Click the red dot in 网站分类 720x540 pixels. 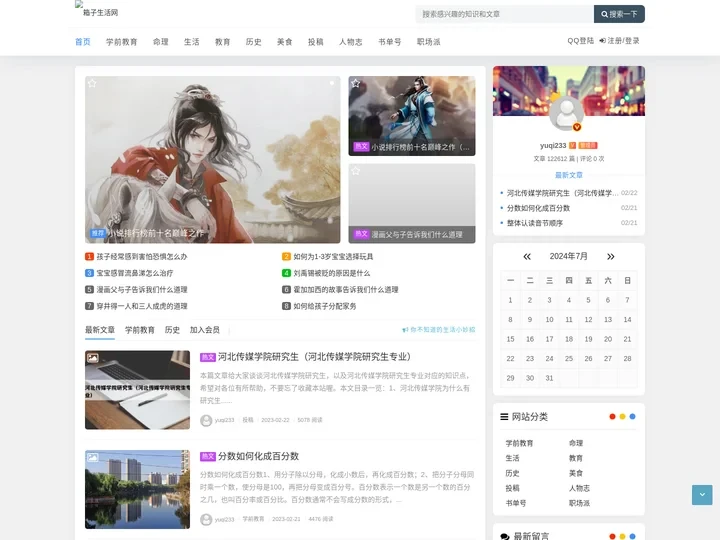pyautogui.click(x=612, y=416)
